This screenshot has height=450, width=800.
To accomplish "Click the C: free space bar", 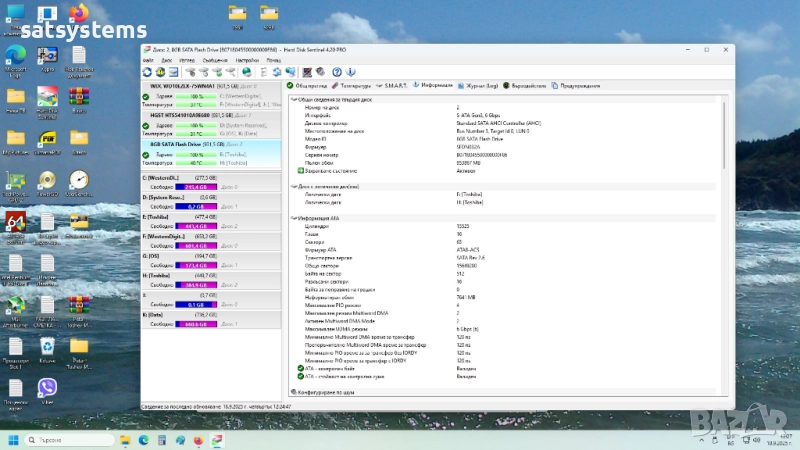I will (195, 186).
